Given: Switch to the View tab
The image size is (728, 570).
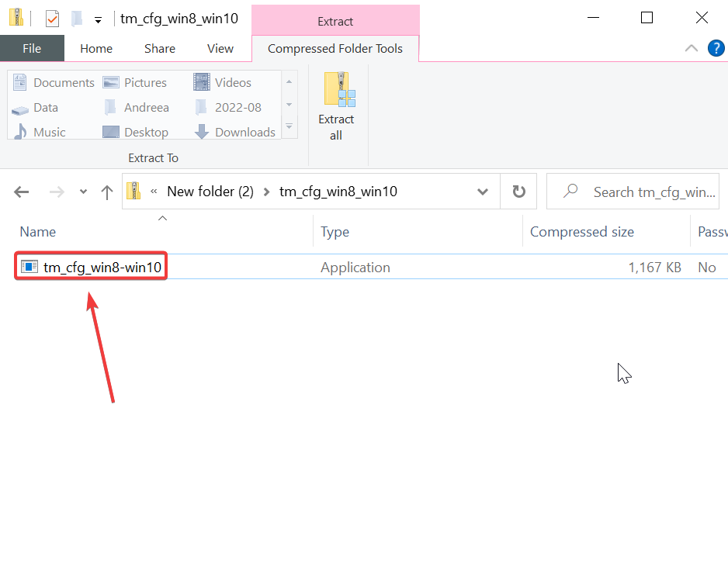Looking at the screenshot, I should pos(220,48).
